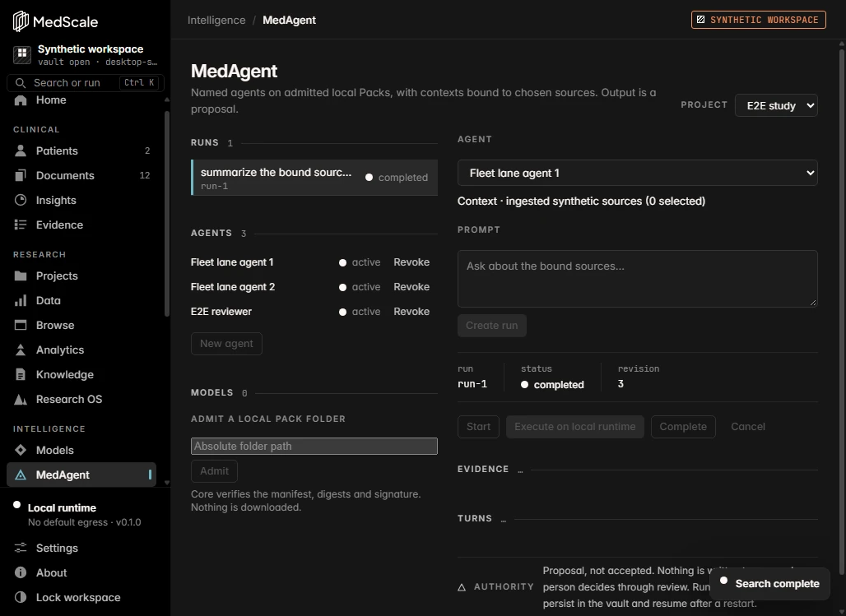Click the Documents pages icon
The height and width of the screenshot is (616, 846).
(x=21, y=175)
